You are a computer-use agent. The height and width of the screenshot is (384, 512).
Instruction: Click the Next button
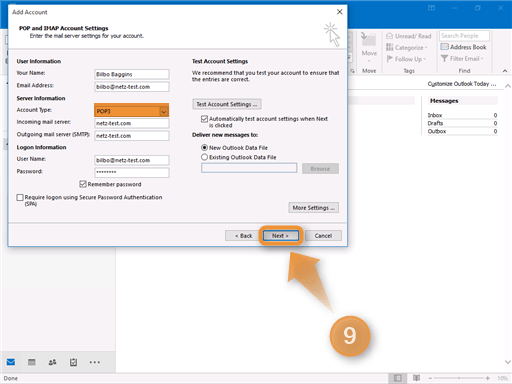pyautogui.click(x=281, y=236)
